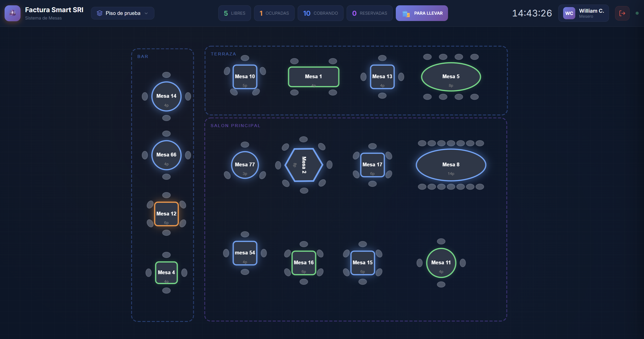Filter by 5 Libres tables

point(235,13)
